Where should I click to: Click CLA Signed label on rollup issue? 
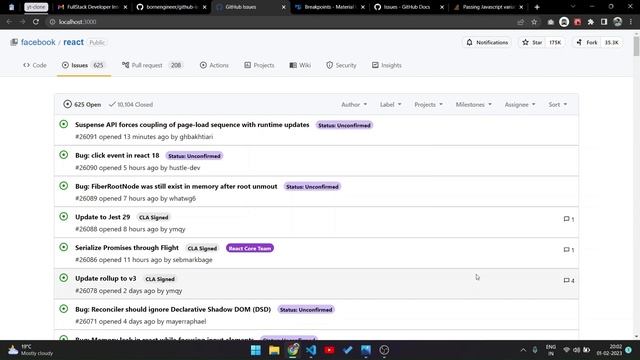[x=160, y=279]
